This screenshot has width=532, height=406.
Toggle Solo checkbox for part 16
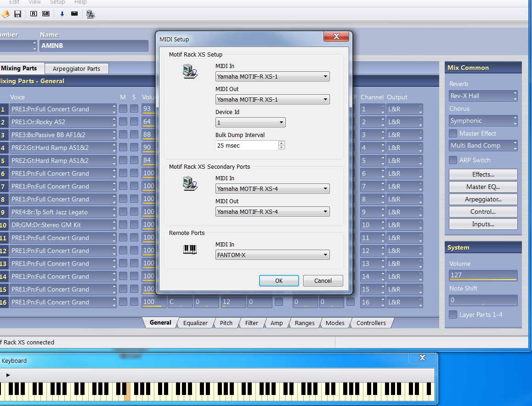134,302
